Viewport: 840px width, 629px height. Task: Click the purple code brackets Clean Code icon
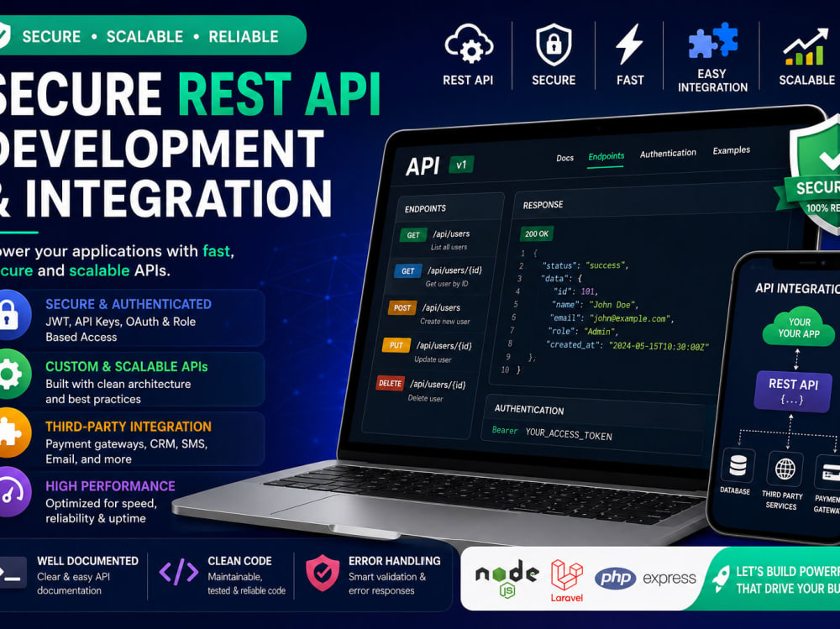click(x=179, y=572)
